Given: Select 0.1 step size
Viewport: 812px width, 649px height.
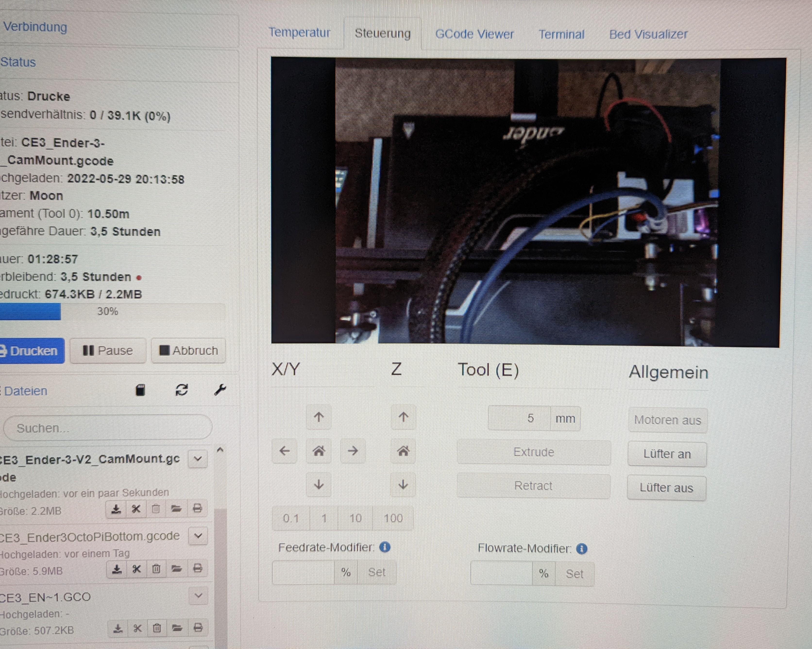Looking at the screenshot, I should click(291, 518).
